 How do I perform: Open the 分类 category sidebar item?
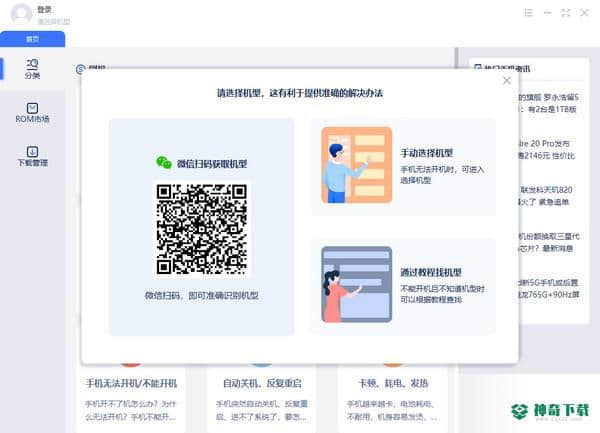click(x=33, y=69)
